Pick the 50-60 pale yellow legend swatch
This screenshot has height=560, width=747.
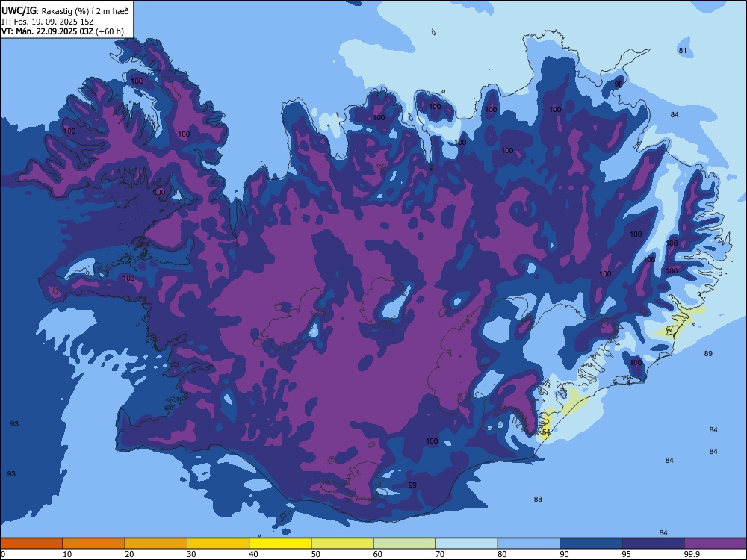coord(342,544)
